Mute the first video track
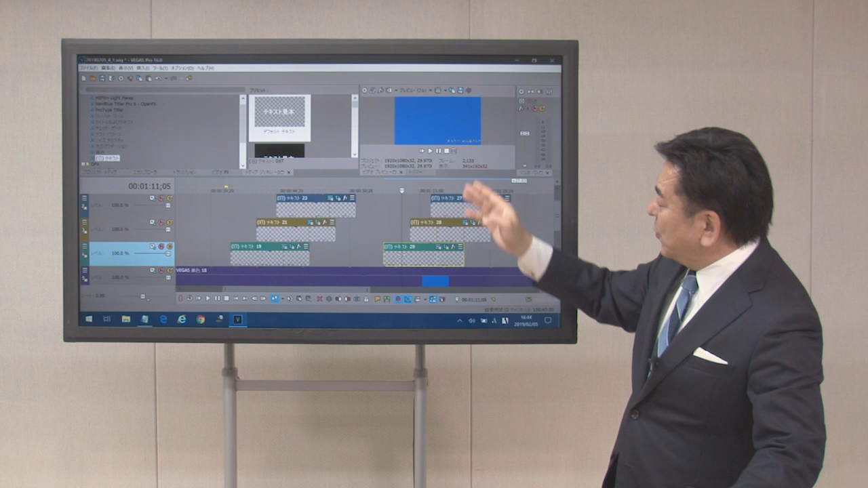868x488 pixels. click(161, 198)
